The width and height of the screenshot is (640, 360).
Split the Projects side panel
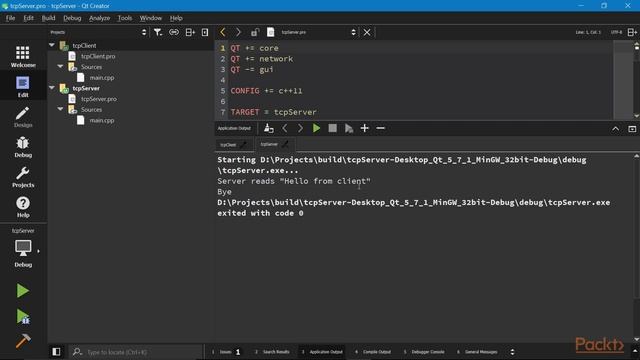pos(190,32)
